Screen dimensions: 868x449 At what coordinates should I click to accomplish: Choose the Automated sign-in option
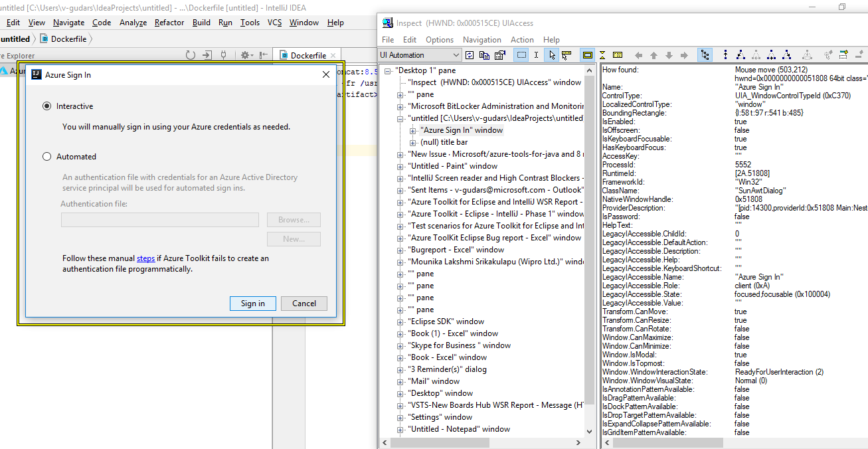[x=46, y=156]
